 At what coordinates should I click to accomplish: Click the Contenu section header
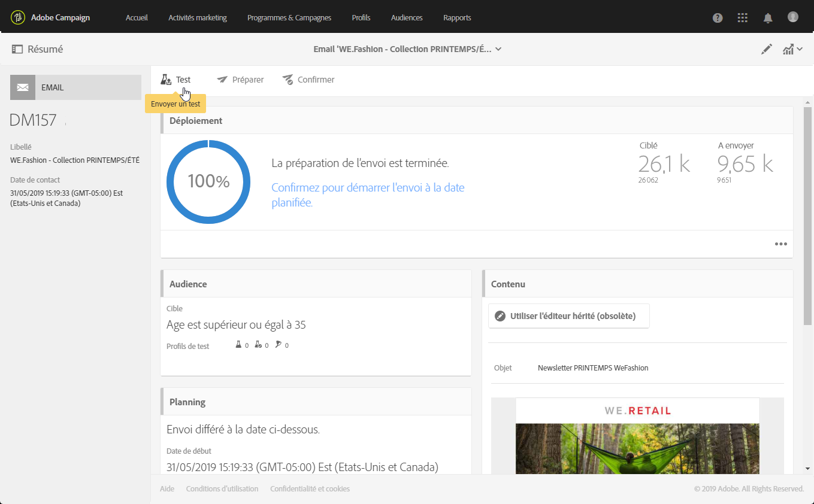pyautogui.click(x=508, y=284)
